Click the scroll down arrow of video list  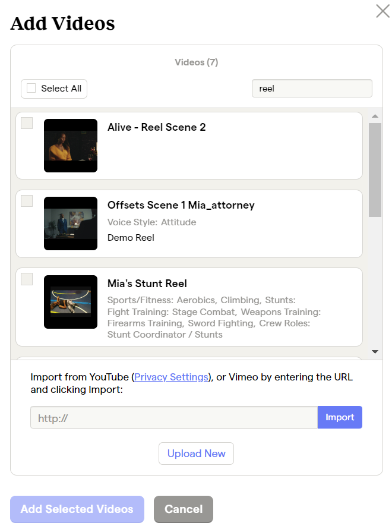tap(375, 352)
